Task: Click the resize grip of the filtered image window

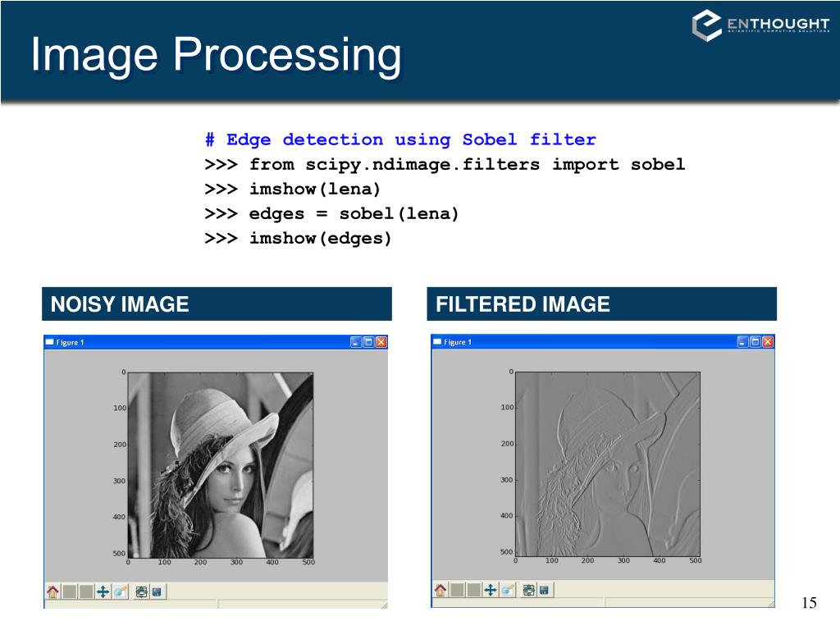Action: [771, 604]
